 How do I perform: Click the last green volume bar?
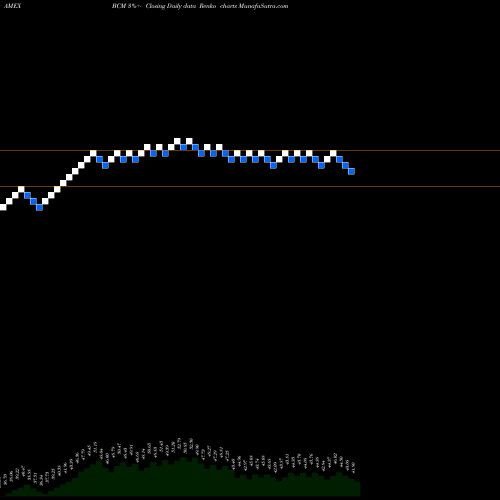pyautogui.click(x=357, y=488)
